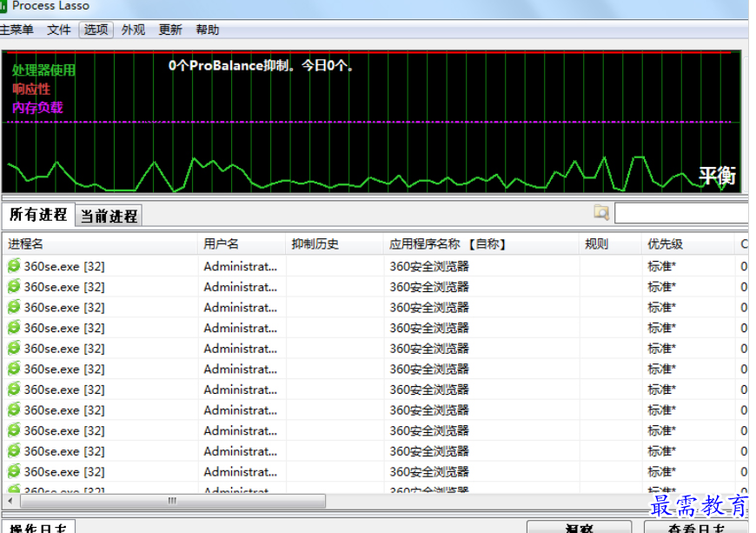Select the 操作日志 tab at the bottom
The width and height of the screenshot is (756, 533).
click(x=38, y=527)
